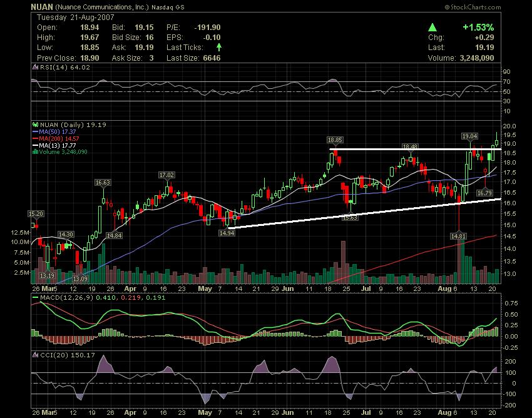Click the green 'Volume 3,248,090' chart legend

(x=63, y=151)
